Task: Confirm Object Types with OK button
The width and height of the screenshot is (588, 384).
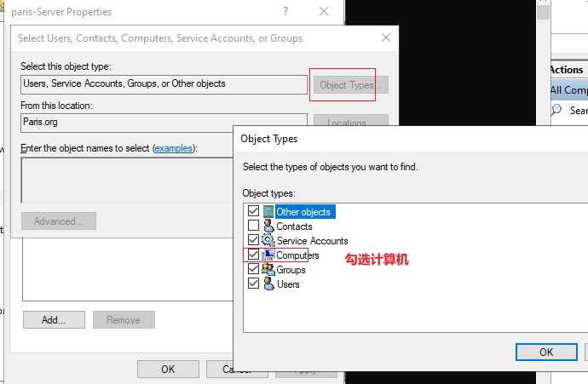Action: 546,352
